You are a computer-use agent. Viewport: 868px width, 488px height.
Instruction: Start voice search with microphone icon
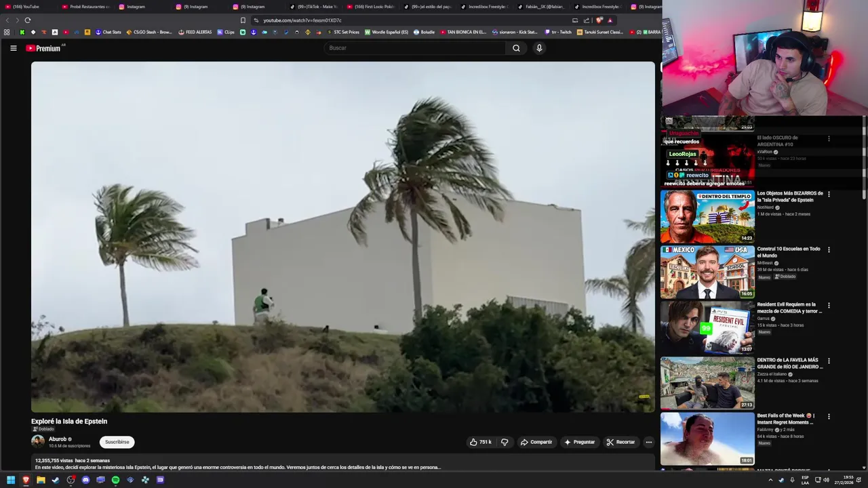tap(539, 48)
